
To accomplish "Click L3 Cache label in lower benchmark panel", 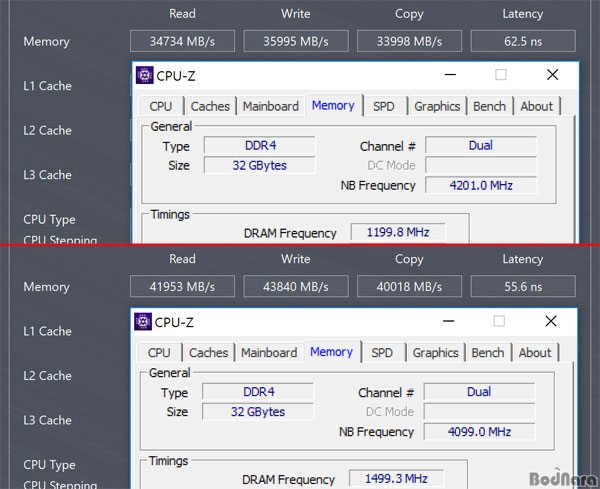I will click(x=47, y=420).
